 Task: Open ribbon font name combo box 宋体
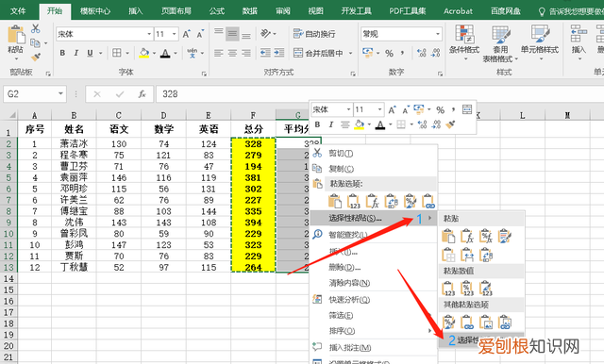(x=105, y=34)
